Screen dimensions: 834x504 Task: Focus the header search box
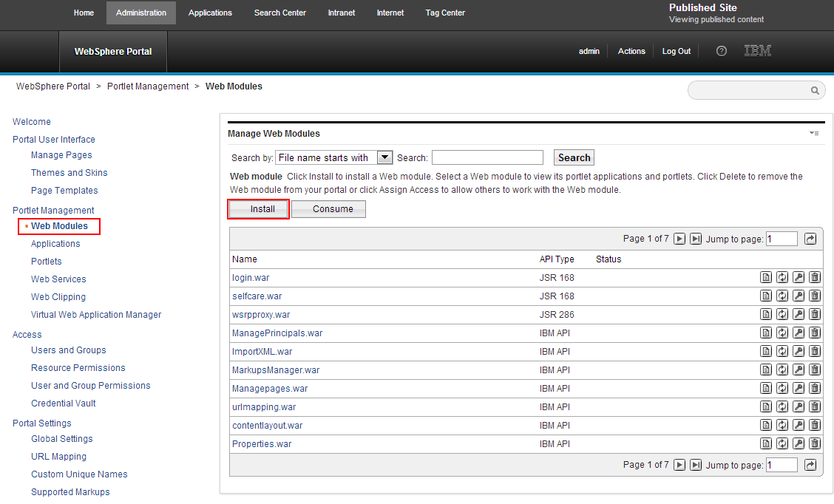756,90
